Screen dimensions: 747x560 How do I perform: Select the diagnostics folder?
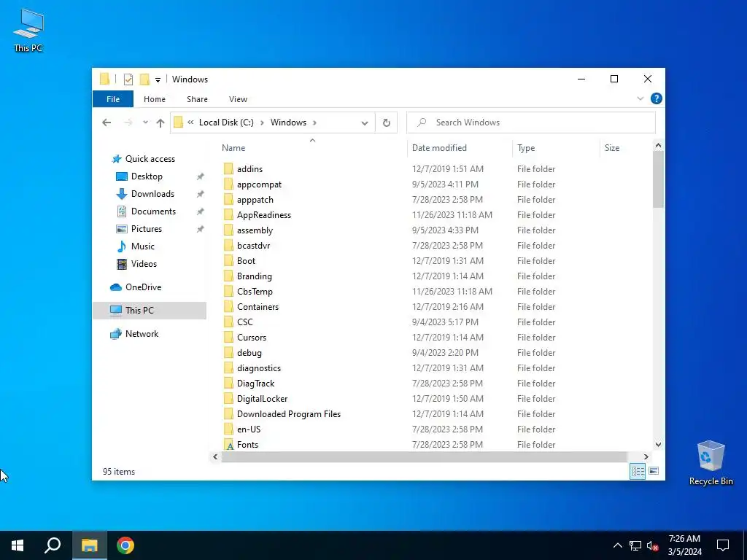point(259,368)
